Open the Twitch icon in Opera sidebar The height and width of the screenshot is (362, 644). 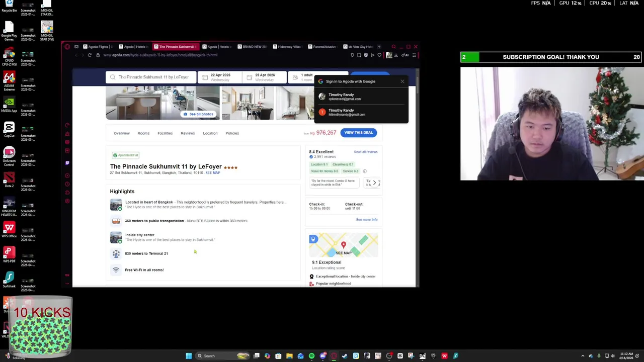tap(67, 162)
